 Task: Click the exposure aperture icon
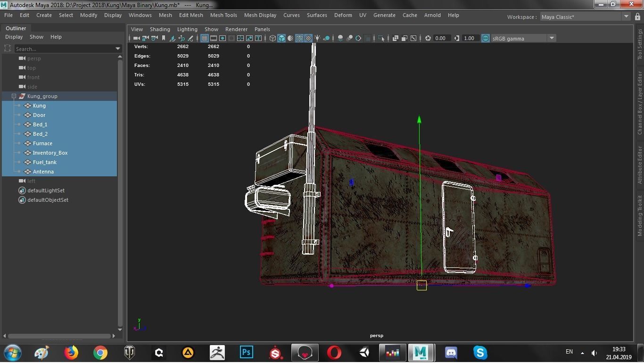click(428, 38)
